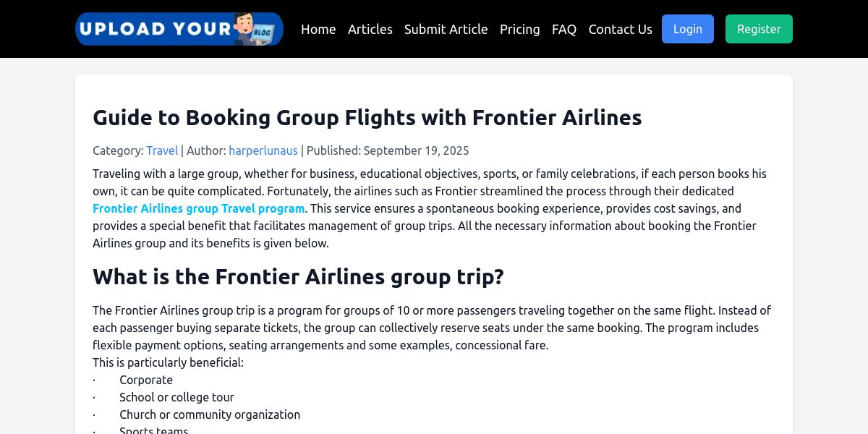
Task: Click the 'This is particularly beneficial:' line
Action: click(168, 362)
